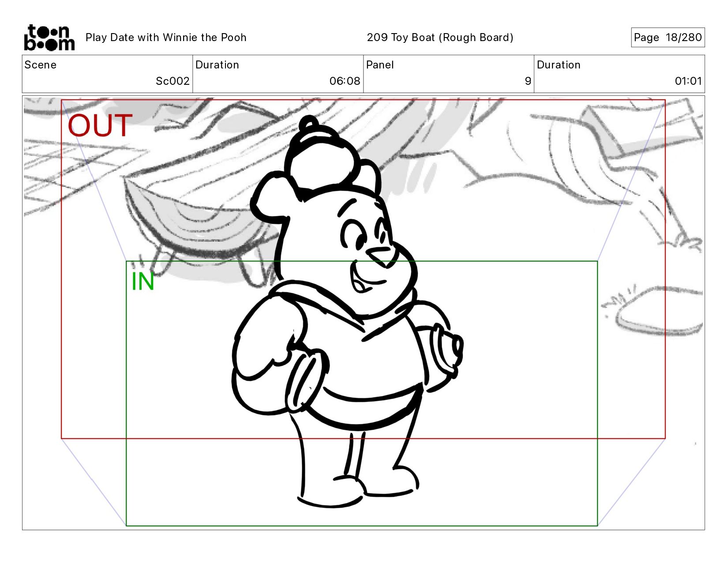Click the '209 Toy Boat (Rough Board)' heading
728x563 pixels.
[440, 38]
